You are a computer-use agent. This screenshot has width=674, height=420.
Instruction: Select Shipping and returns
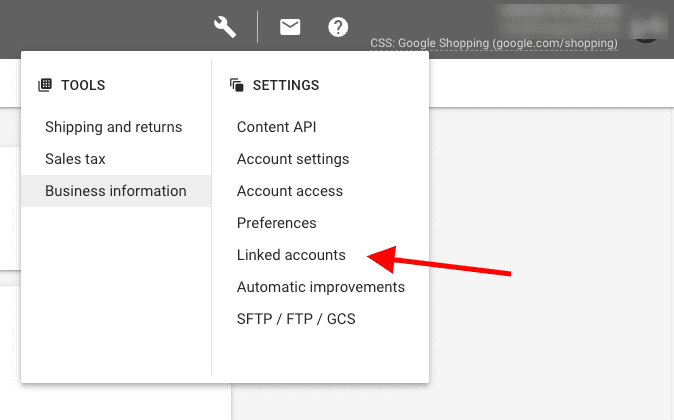tap(113, 127)
